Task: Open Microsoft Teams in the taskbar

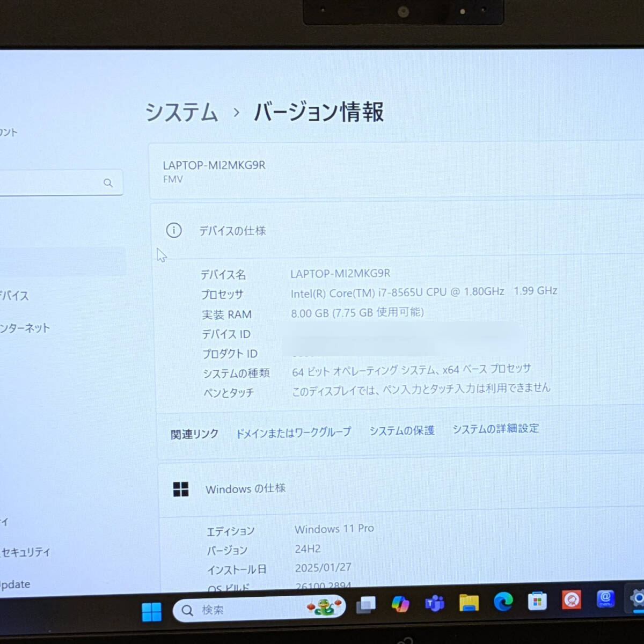Action: [x=435, y=603]
